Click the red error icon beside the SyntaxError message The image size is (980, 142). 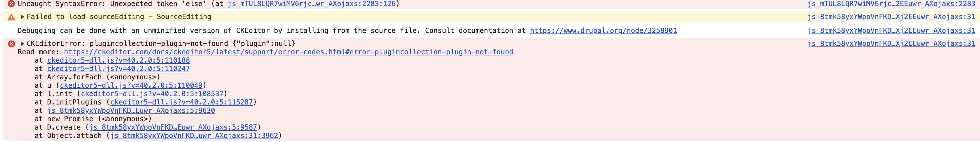(12, 4)
